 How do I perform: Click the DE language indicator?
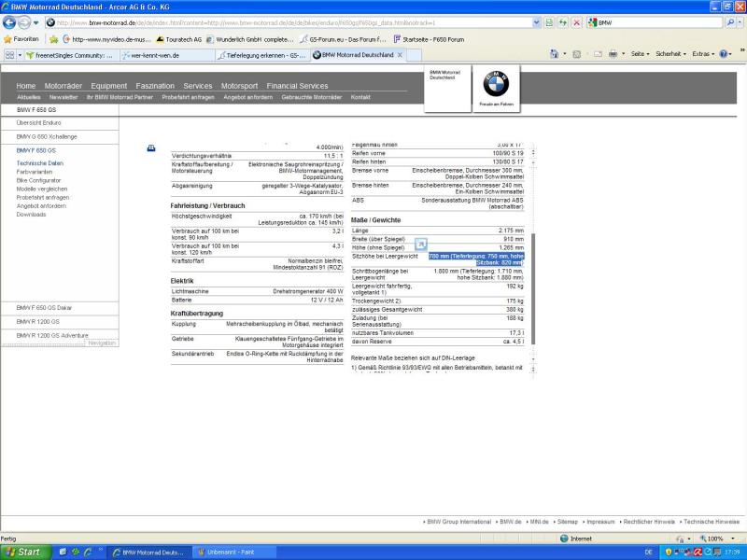tap(648, 553)
